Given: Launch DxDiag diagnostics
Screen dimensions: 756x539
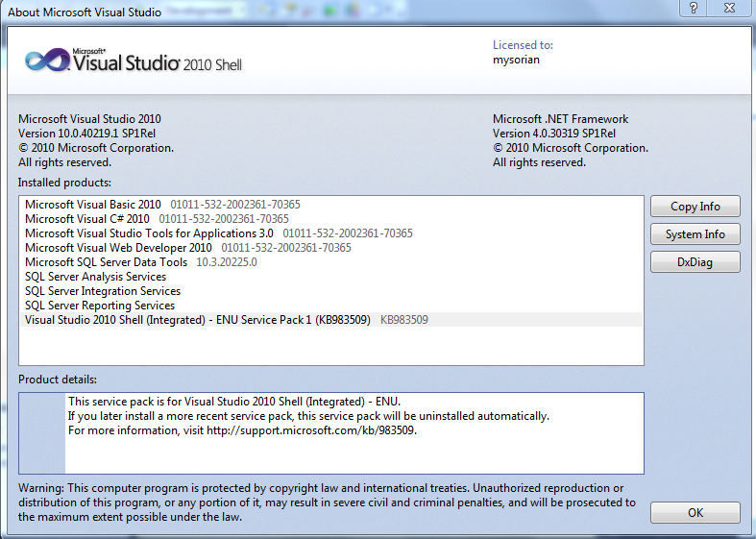Looking at the screenshot, I should [695, 262].
